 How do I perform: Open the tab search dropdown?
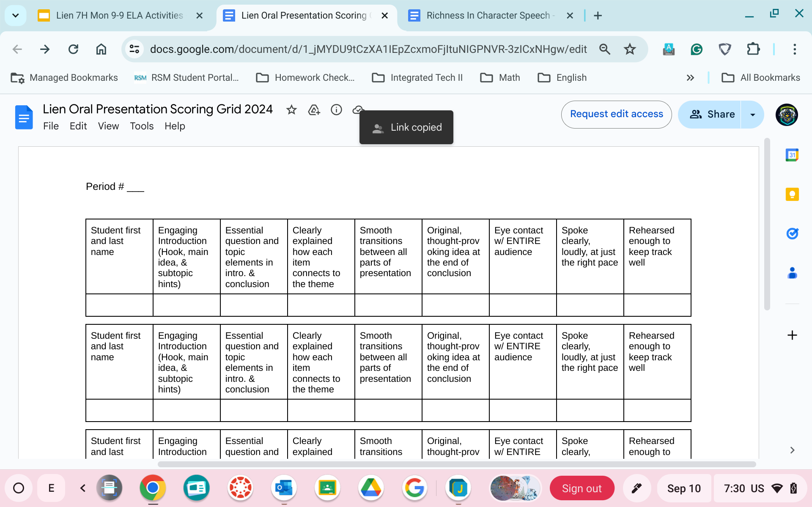[16, 16]
